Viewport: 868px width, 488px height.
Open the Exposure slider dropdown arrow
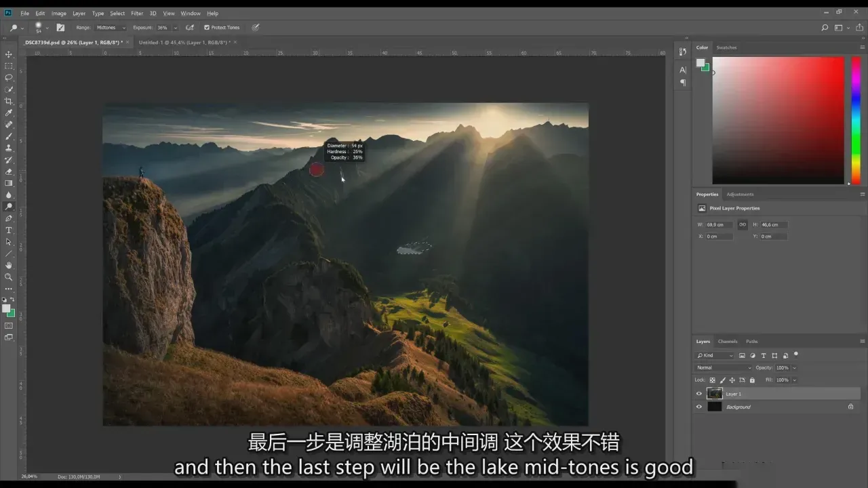(176, 28)
